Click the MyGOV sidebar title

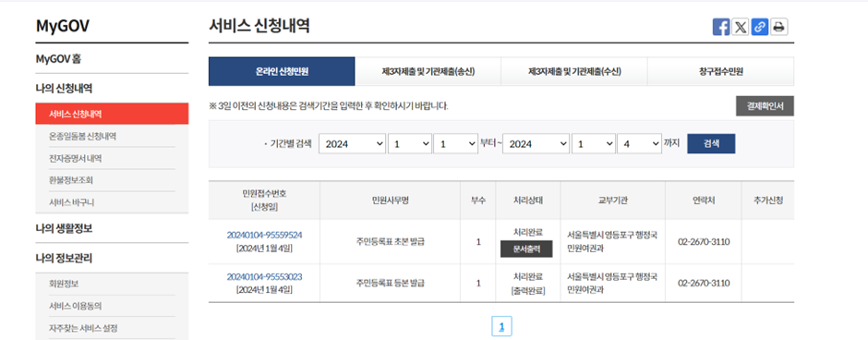tap(63, 26)
